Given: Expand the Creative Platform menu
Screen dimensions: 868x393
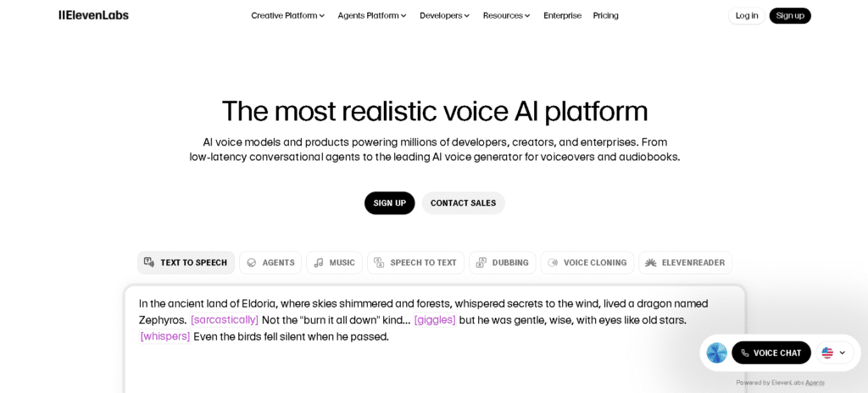Looking at the screenshot, I should tap(287, 15).
